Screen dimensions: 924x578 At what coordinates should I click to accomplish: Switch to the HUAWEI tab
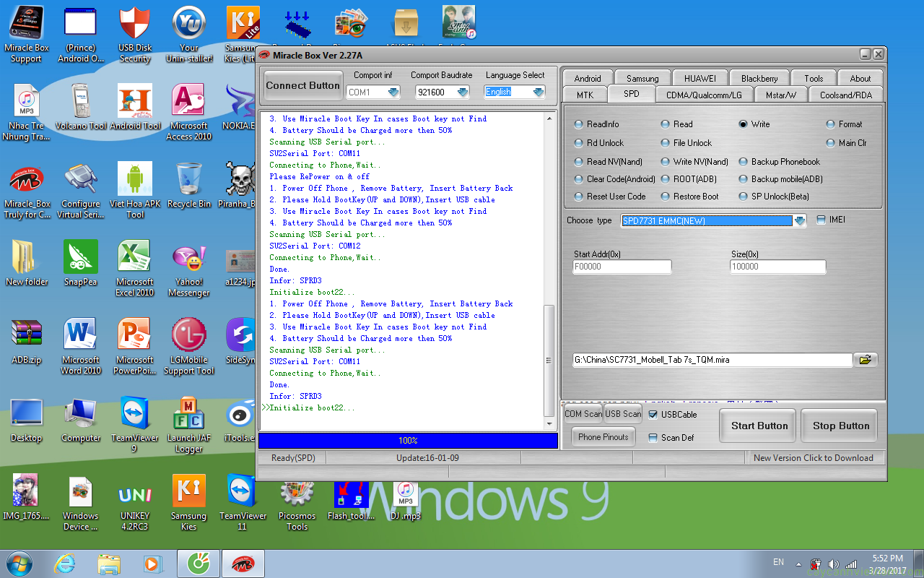point(699,78)
